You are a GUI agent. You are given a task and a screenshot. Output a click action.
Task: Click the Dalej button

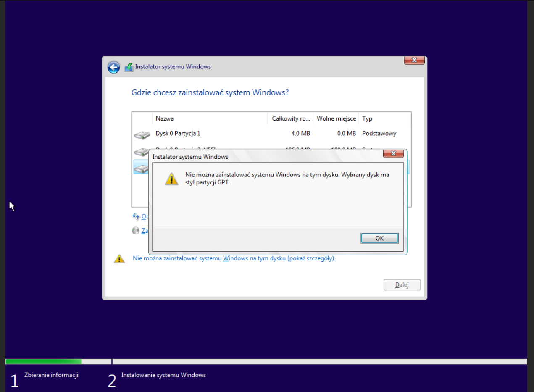pyautogui.click(x=402, y=285)
